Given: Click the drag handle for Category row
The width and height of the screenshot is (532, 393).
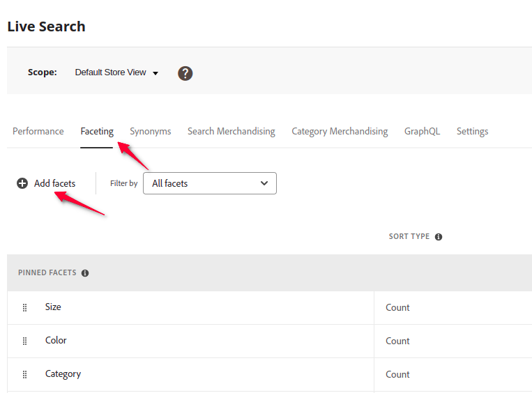Looking at the screenshot, I should [x=25, y=374].
